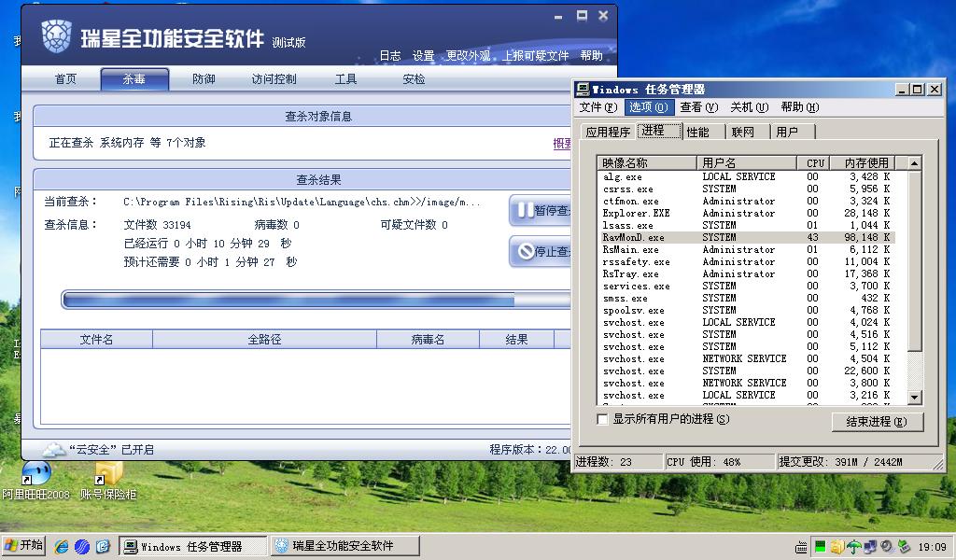Screen dimensions: 956x560
Task: Open the 帮助(H) menu in Task Manager
Action: click(x=800, y=107)
